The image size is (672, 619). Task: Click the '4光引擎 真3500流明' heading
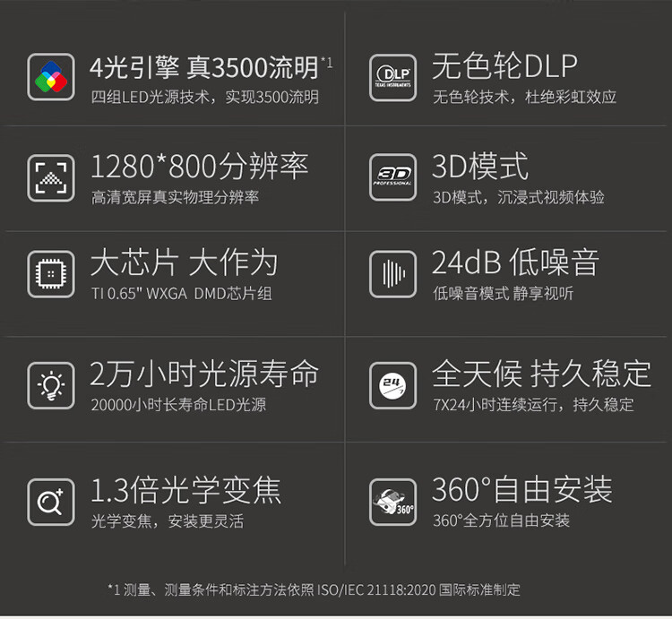click(x=211, y=67)
